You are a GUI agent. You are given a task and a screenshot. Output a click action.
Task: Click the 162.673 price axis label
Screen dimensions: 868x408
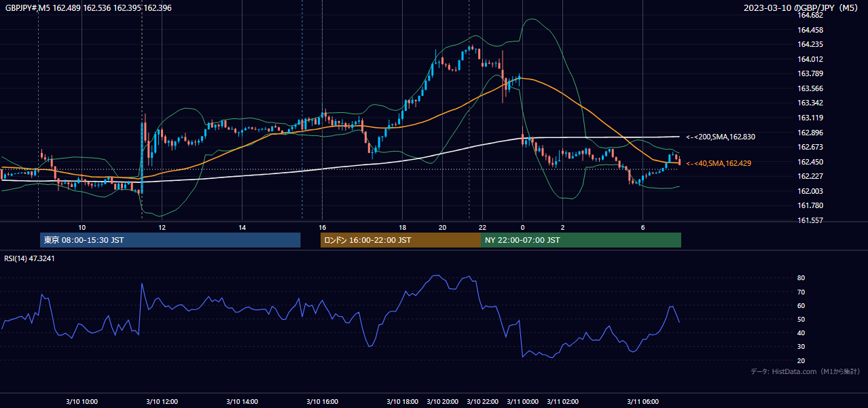(810, 147)
